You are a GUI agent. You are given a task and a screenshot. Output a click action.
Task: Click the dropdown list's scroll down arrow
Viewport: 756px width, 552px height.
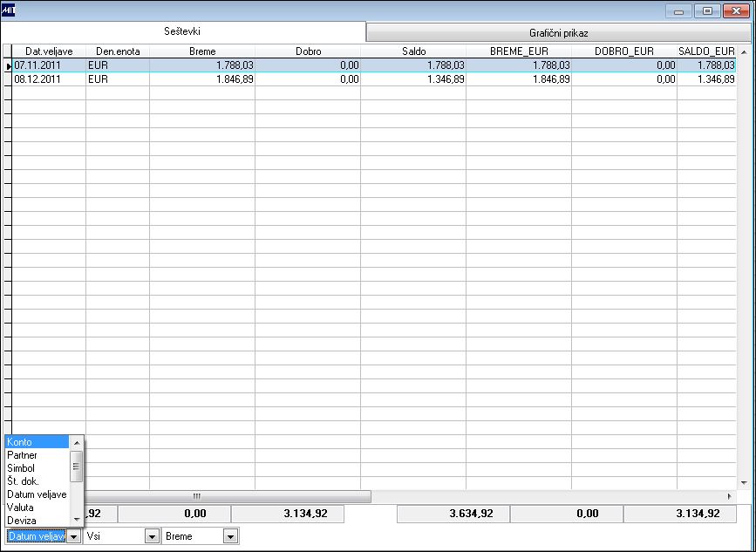pyautogui.click(x=76, y=520)
